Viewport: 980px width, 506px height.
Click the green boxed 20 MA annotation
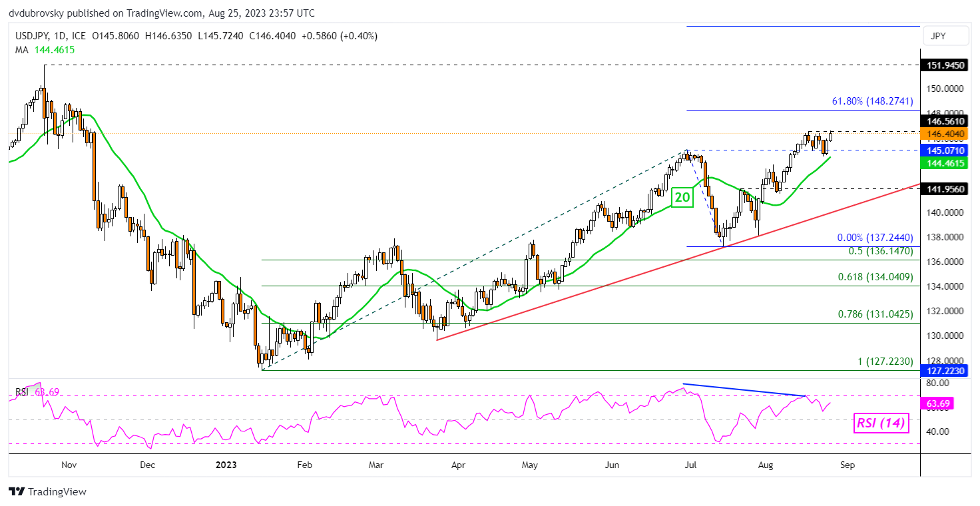681,196
